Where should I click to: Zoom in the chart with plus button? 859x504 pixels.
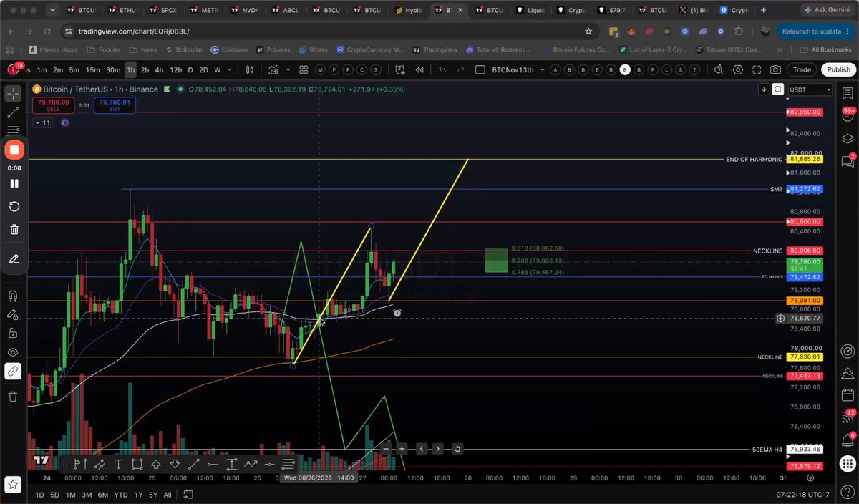click(x=402, y=449)
